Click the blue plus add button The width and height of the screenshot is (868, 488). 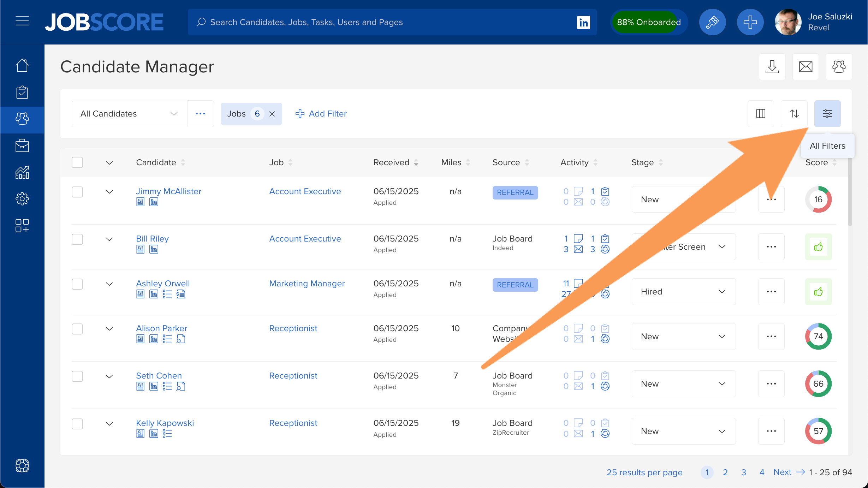coord(750,22)
